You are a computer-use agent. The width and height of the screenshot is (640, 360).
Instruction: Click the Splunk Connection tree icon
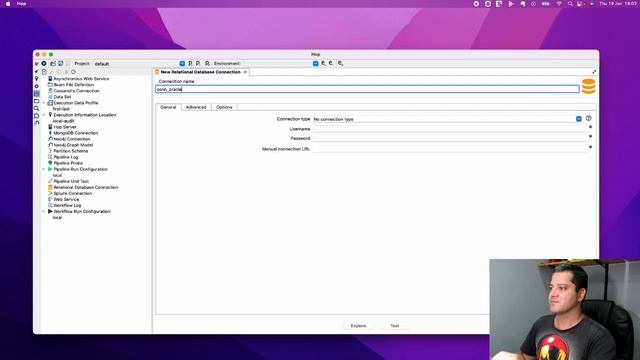[x=50, y=193]
